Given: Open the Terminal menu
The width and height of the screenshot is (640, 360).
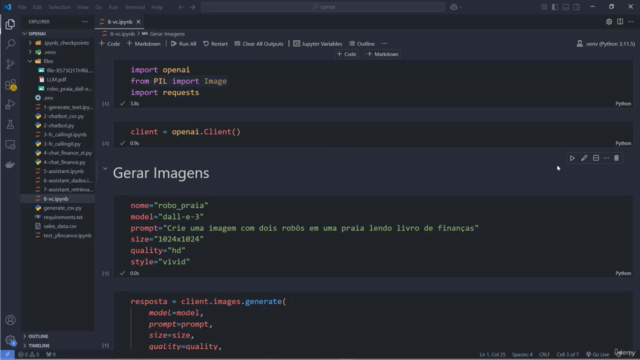Looking at the screenshot, I should click(x=135, y=7).
